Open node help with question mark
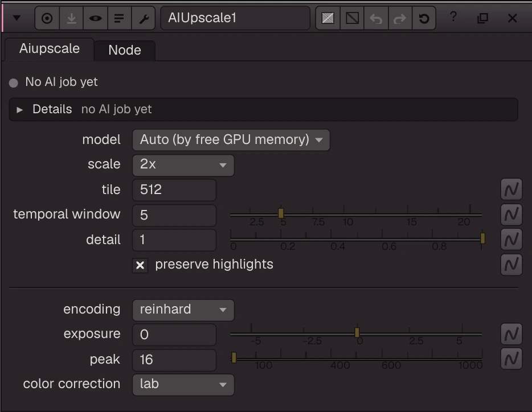532x412 pixels. [x=453, y=17]
